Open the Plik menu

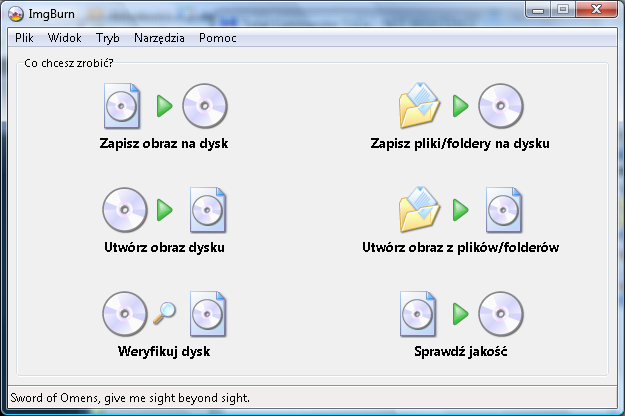[x=24, y=38]
